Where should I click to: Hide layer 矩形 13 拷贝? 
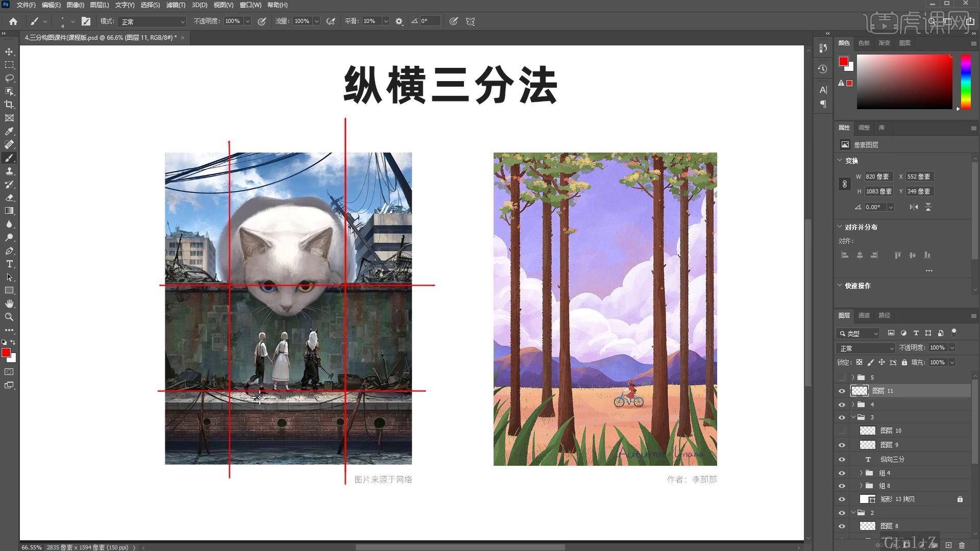point(842,499)
